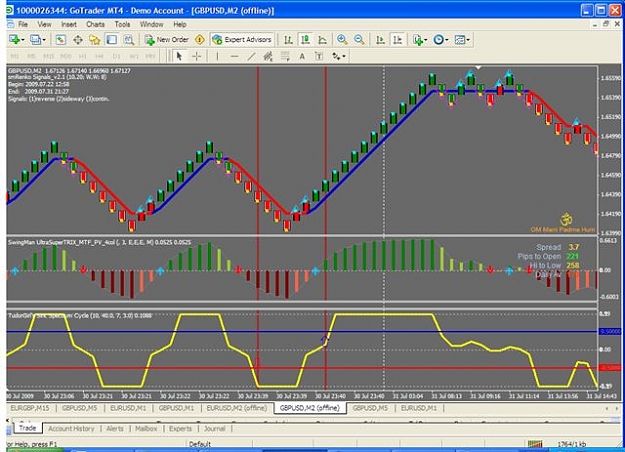Image resolution: width=625 pixels, height=452 pixels.
Task: Select the crosshair tool
Action: pos(197,56)
